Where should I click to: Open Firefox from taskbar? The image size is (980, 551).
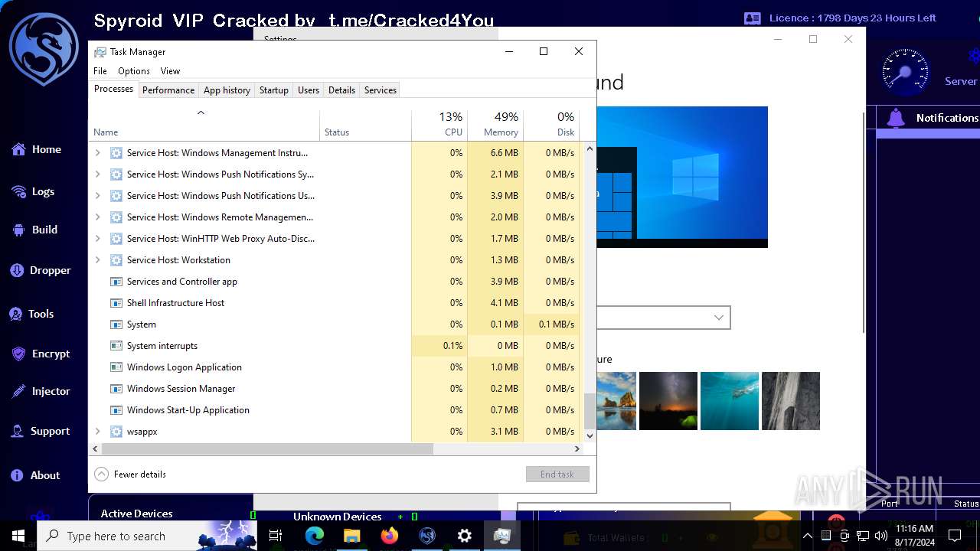click(x=390, y=536)
